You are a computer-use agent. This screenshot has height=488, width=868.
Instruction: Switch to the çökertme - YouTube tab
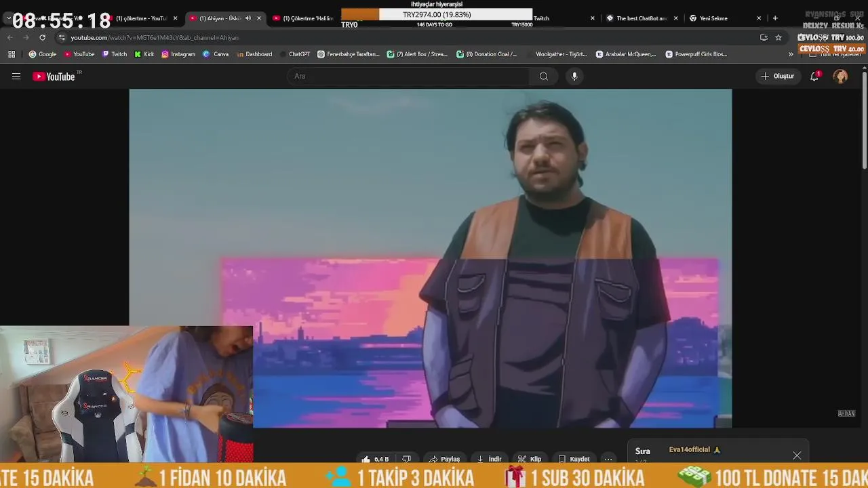click(141, 18)
